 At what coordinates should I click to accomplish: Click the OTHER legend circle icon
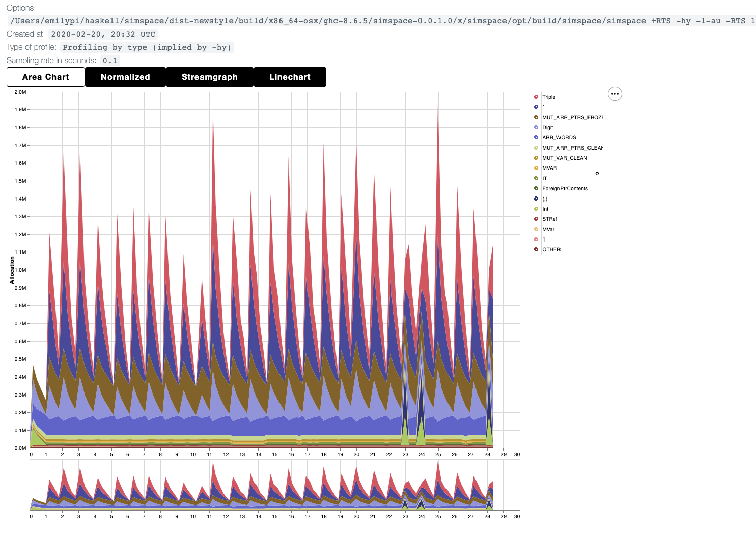click(536, 249)
